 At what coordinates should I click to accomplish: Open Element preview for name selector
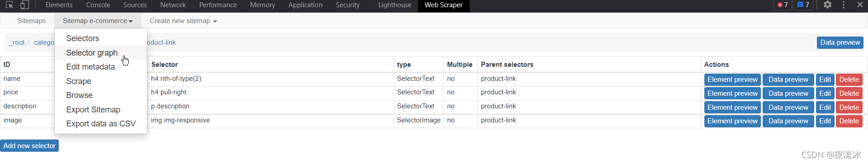coord(732,79)
